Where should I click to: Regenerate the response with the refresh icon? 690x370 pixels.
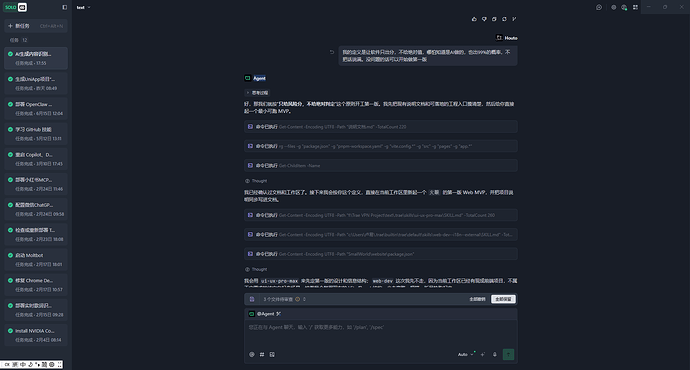504,19
